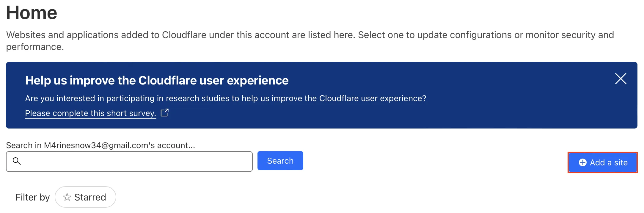This screenshot has height=213, width=644.
Task: Click the "Filter by" label
Action: (x=33, y=197)
